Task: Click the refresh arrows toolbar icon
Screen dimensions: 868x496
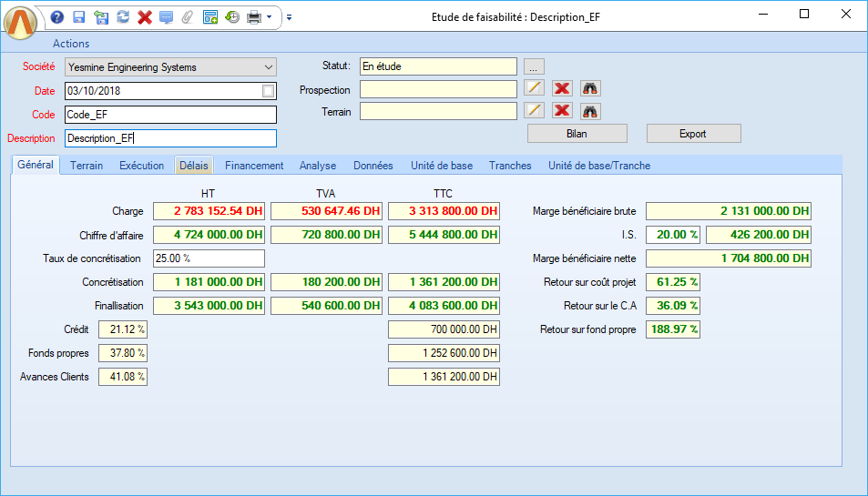Action: [x=123, y=17]
